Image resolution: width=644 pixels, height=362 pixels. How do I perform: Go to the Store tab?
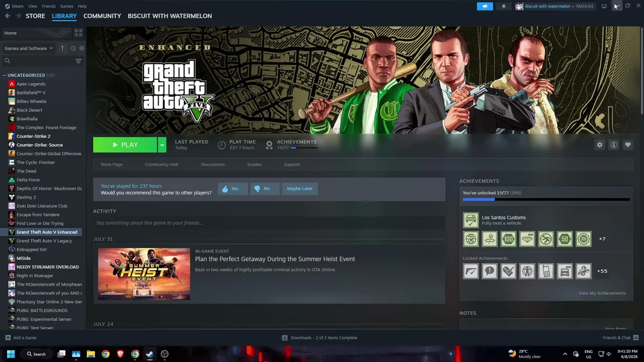pos(35,16)
